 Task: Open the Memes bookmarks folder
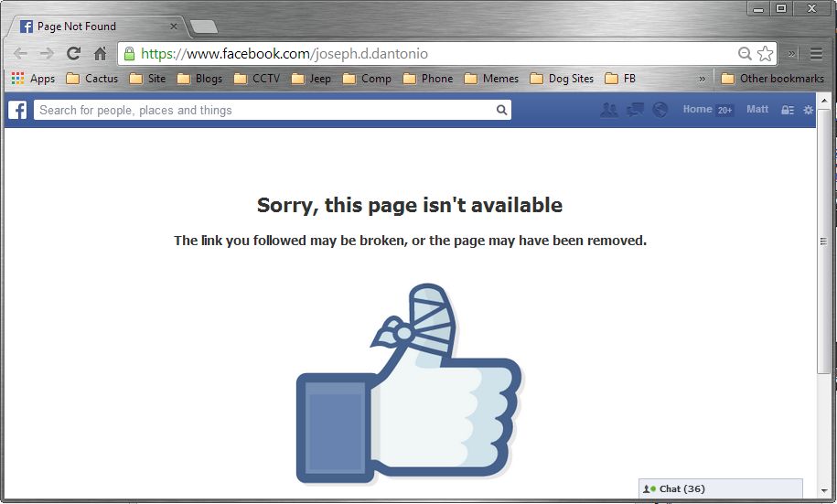coord(491,79)
